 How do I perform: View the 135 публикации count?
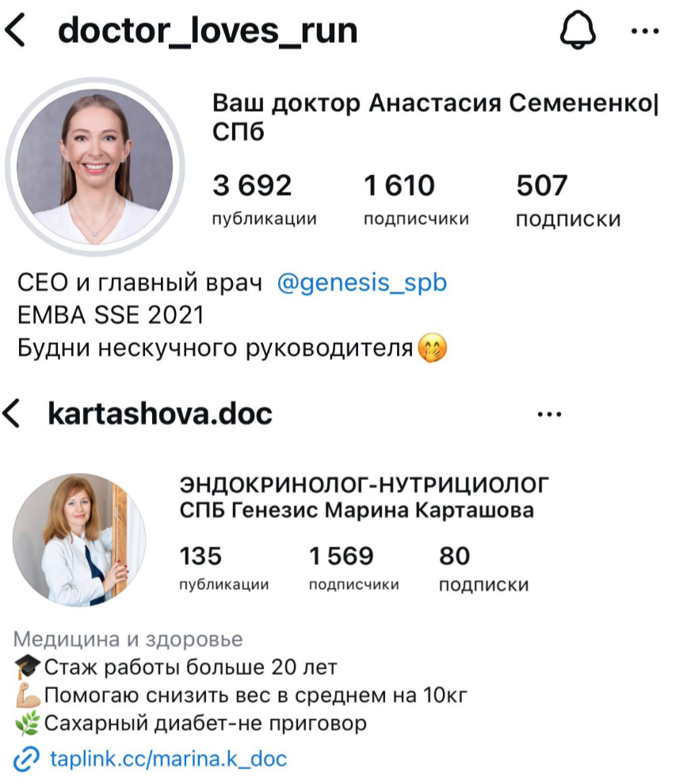[223, 569]
